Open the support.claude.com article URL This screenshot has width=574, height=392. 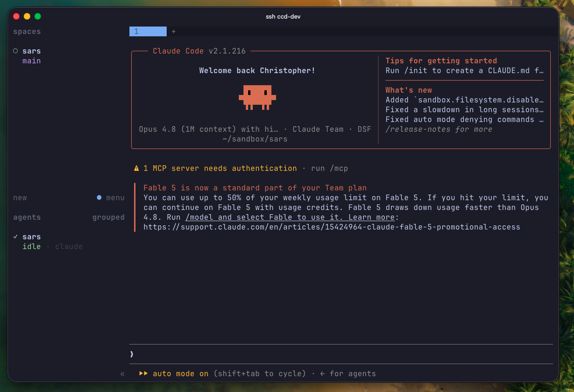332,227
